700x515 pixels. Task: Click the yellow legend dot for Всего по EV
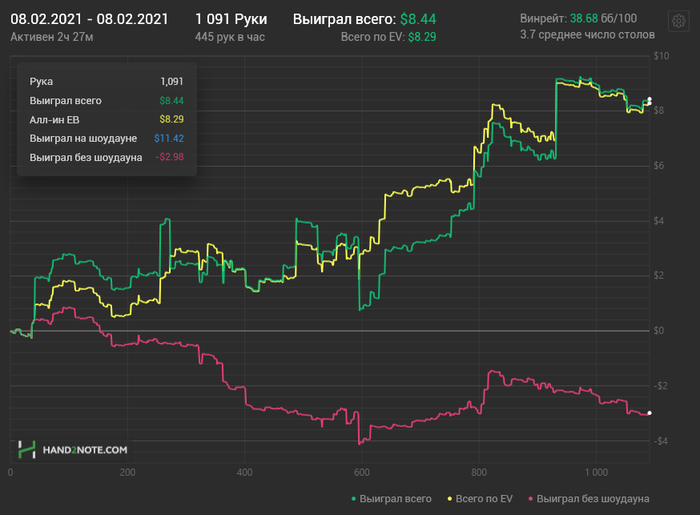(x=450, y=498)
